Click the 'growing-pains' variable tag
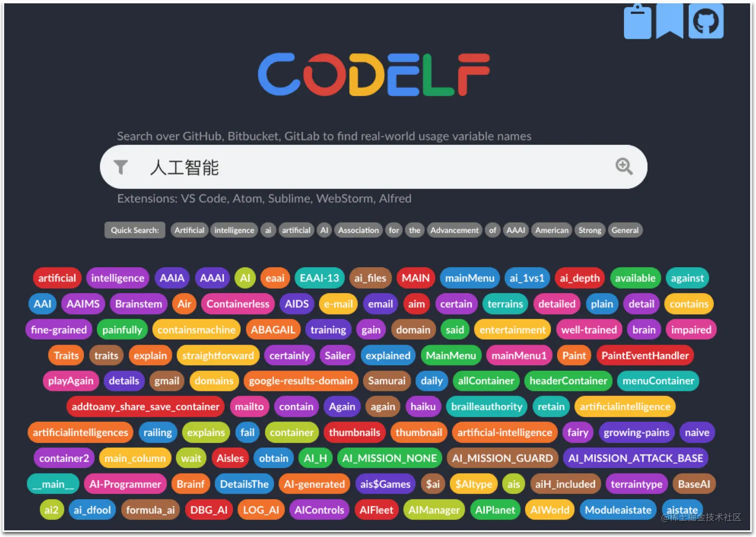 click(636, 432)
